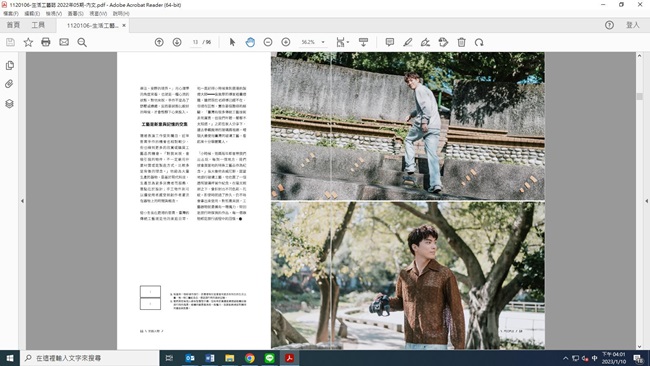Screen dimensions: 650x366
Task: Click the stamp tool icon
Action: tap(443, 42)
